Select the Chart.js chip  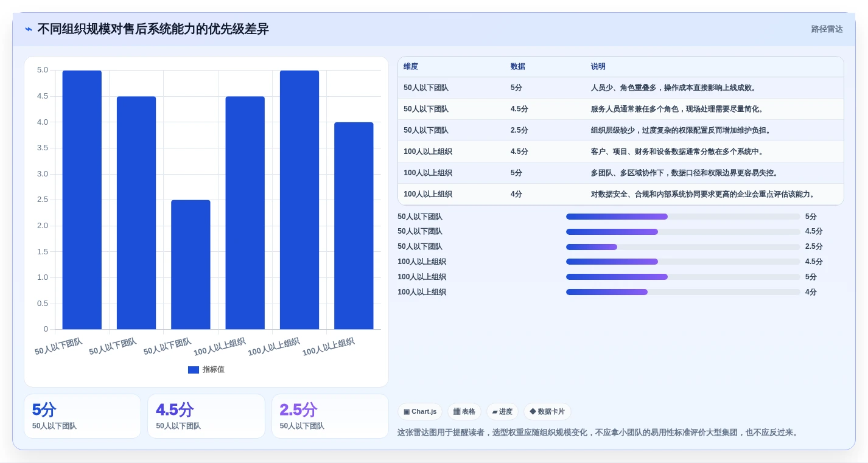(x=420, y=412)
